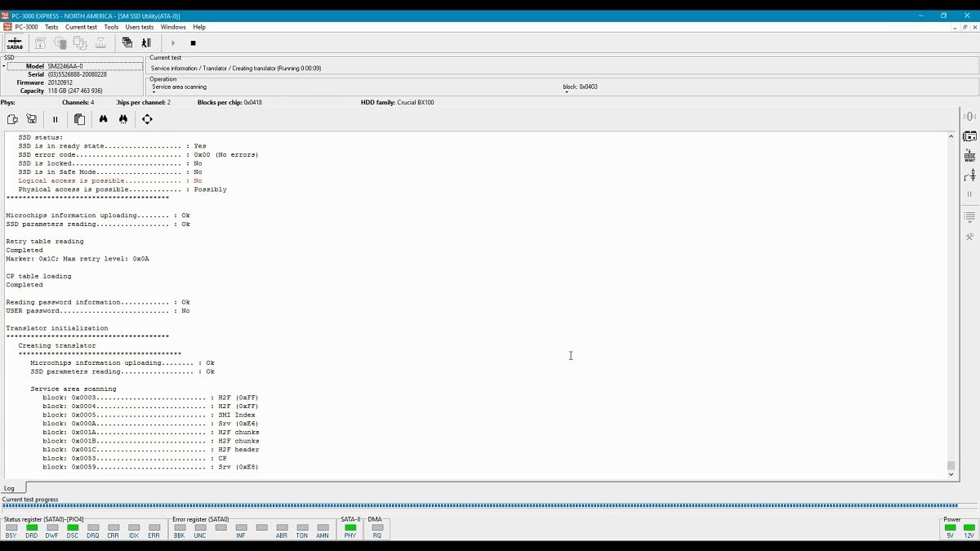Click the second binoculars find-next icon
Screen dimensions: 980x551
[123, 119]
